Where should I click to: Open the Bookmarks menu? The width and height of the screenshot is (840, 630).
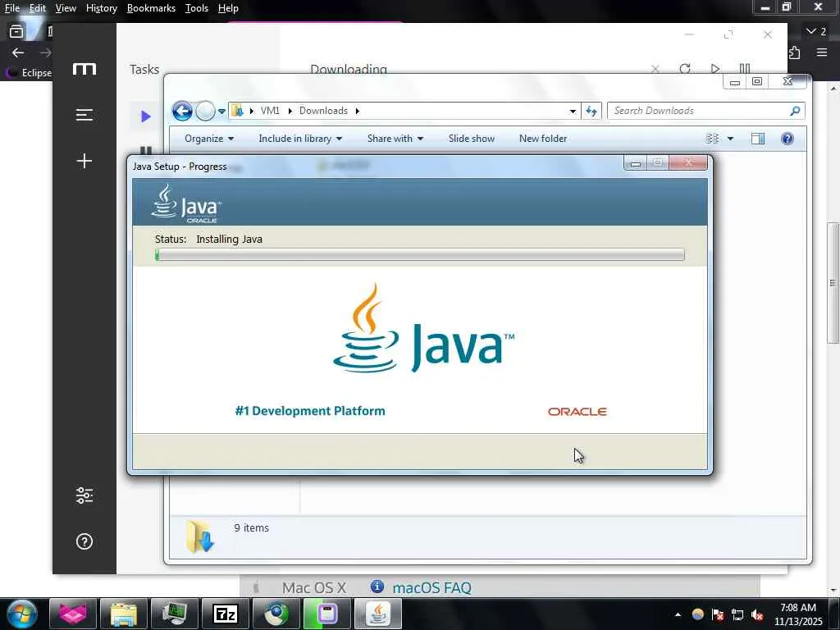click(x=151, y=8)
